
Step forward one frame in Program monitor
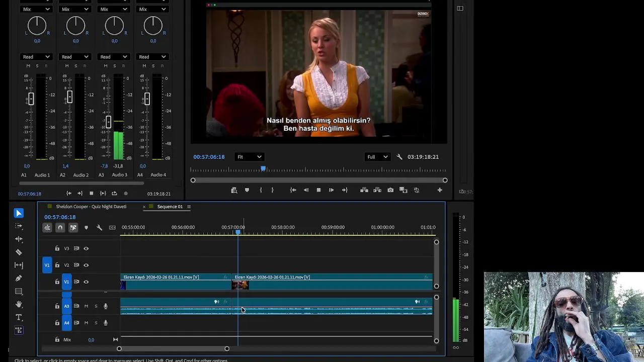point(332,190)
